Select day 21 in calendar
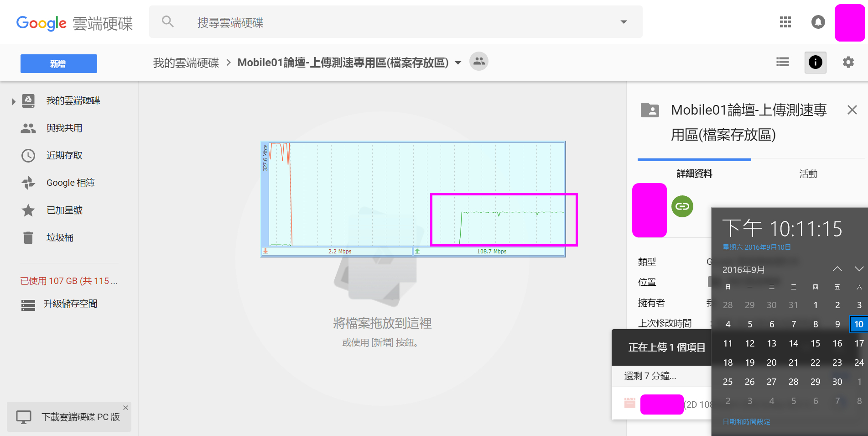 point(794,362)
